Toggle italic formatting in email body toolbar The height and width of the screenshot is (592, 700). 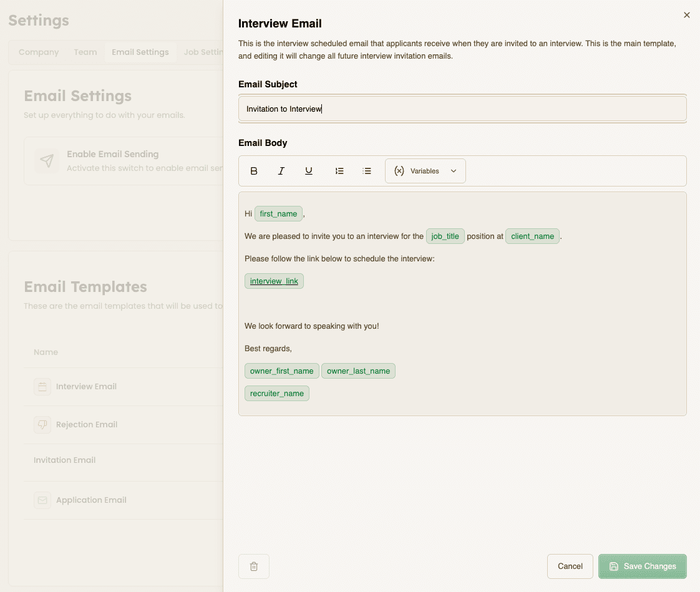tap(281, 171)
